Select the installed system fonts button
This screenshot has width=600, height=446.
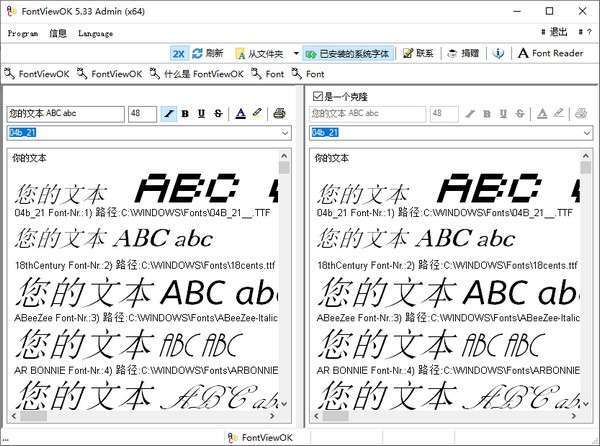[348, 54]
